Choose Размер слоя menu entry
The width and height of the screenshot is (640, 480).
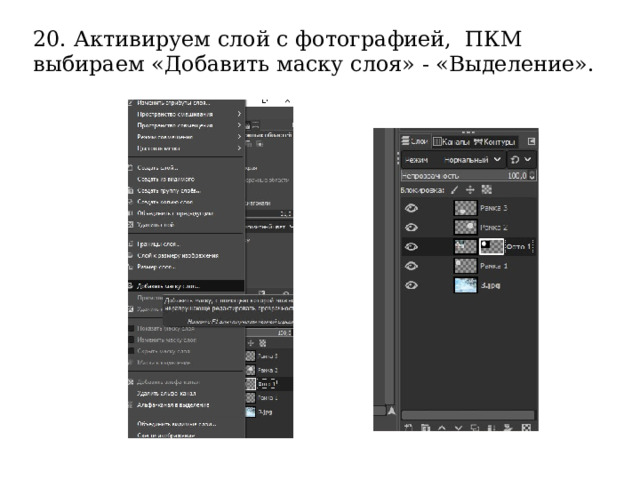click(187, 267)
